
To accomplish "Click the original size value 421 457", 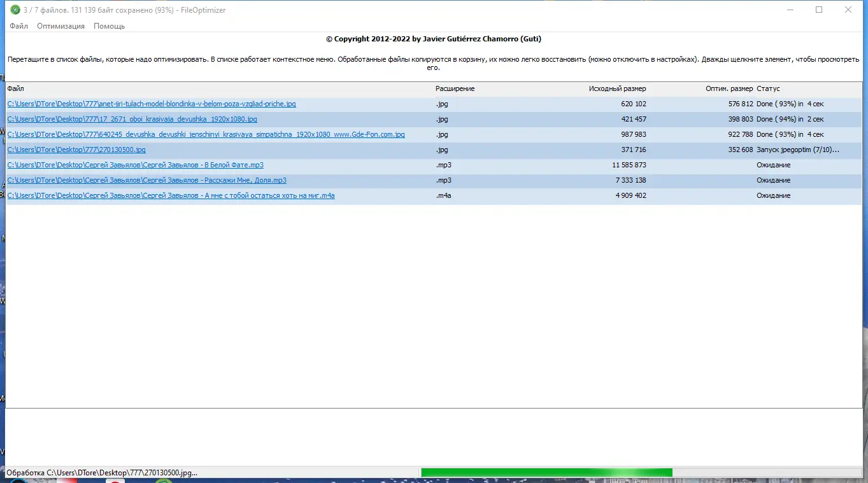I will pyautogui.click(x=634, y=119).
